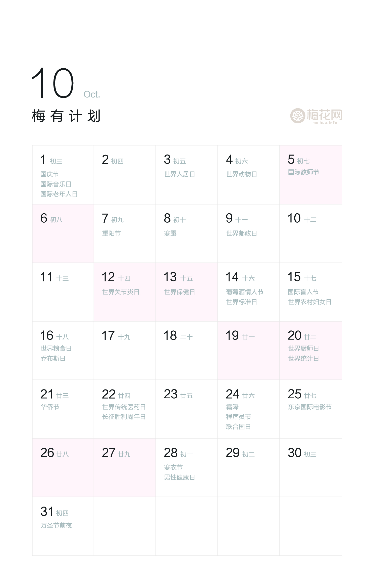Click the 世界厨师日 label on October 20

point(303,349)
